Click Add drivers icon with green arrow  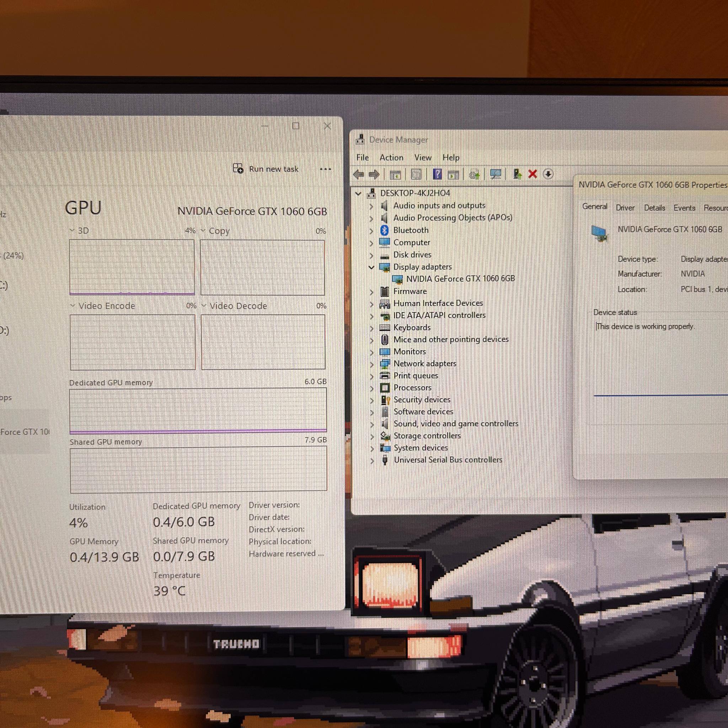coord(517,174)
